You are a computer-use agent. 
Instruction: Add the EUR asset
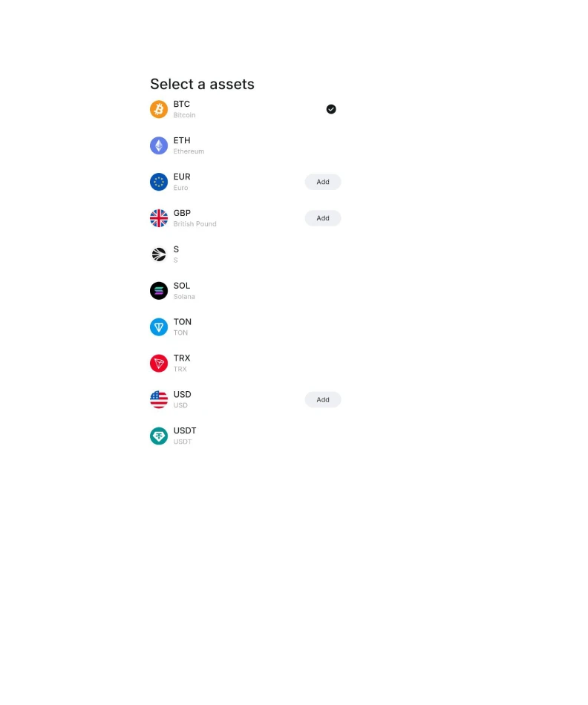[323, 182]
